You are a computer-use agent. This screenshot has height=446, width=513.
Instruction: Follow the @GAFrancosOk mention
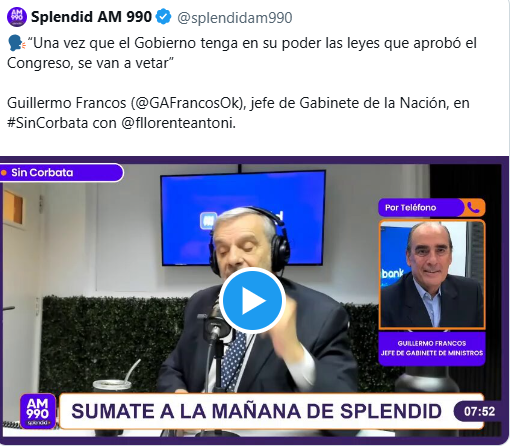click(187, 103)
